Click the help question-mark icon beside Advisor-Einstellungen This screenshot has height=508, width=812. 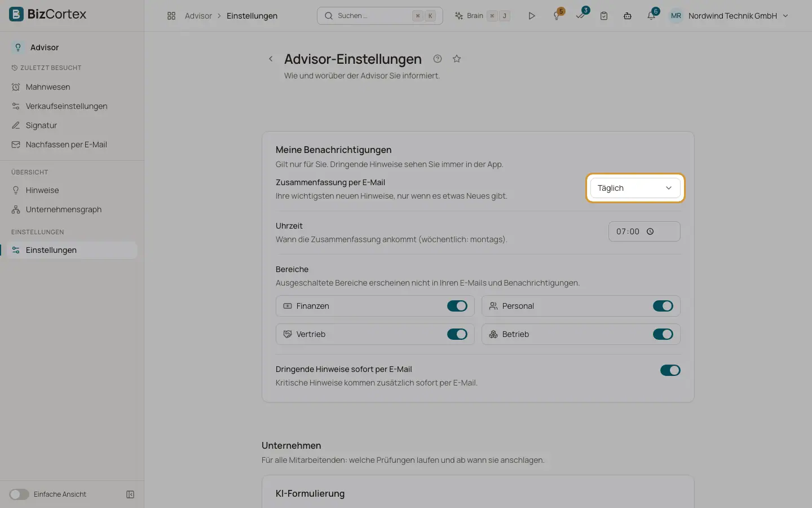pyautogui.click(x=438, y=59)
